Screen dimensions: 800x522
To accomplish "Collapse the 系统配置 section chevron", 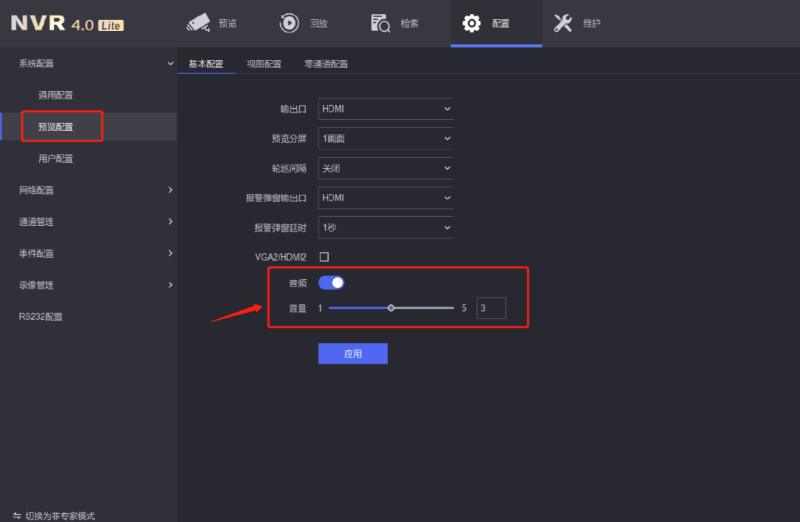I will click(170, 63).
